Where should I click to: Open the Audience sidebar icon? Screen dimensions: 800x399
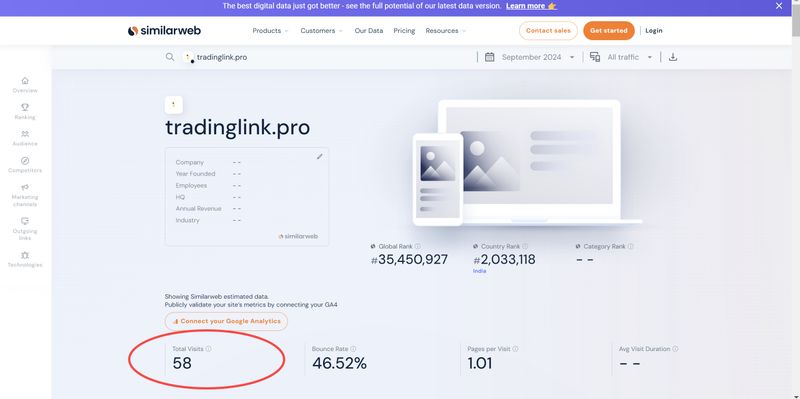[x=25, y=134]
